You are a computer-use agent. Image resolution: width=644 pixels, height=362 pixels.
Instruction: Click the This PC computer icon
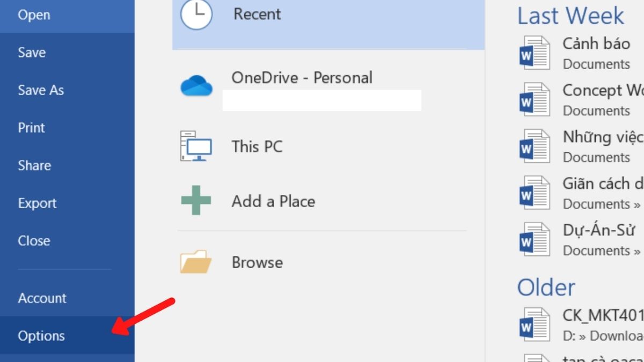(x=196, y=146)
